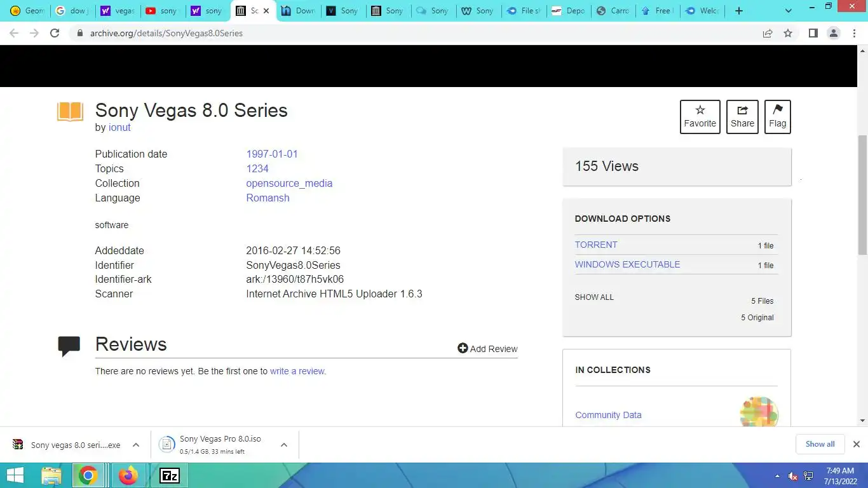
Task: Download via the TORRENT link
Action: (596, 245)
